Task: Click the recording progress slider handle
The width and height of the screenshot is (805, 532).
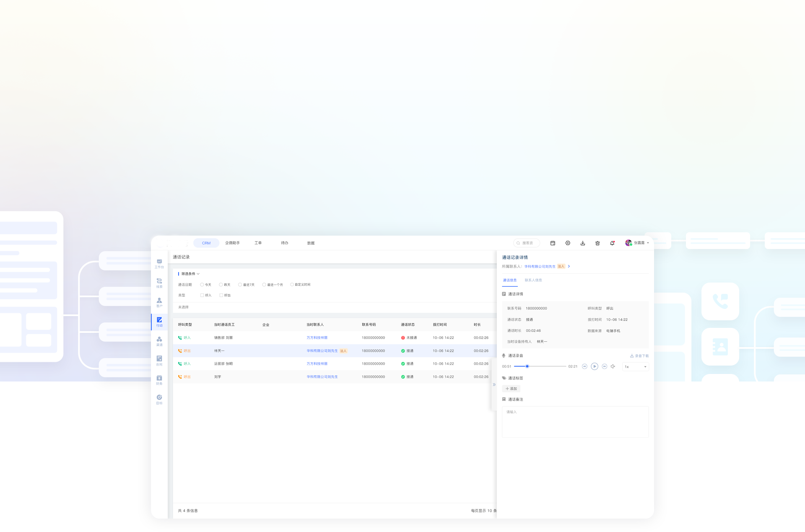Action: tap(527, 366)
